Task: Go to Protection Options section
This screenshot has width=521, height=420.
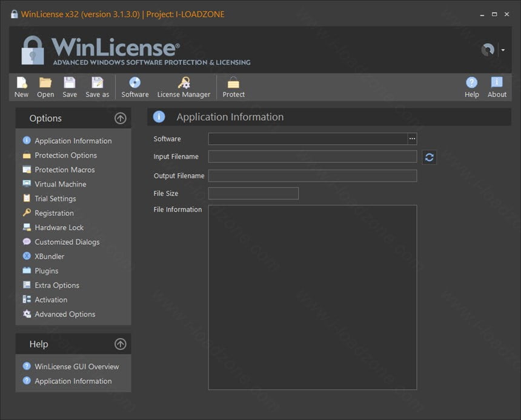Action: [66, 155]
